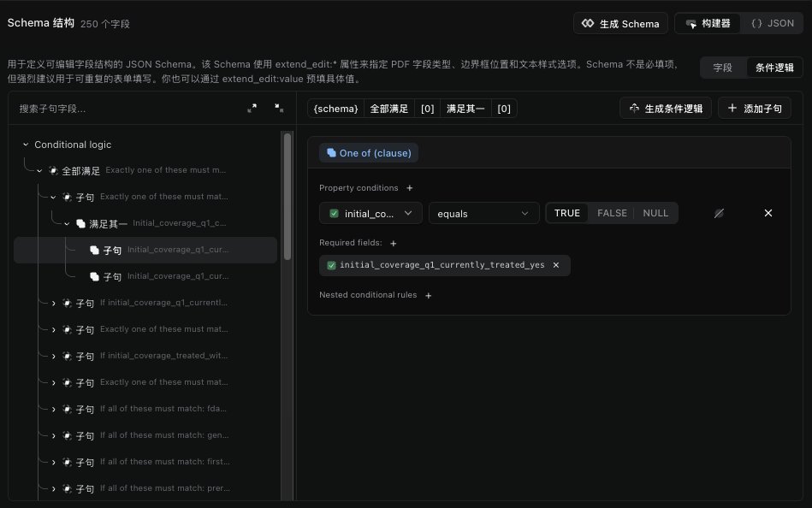Click the highlighted 子句 row stack icon
Image resolution: width=812 pixels, height=508 pixels.
click(94, 250)
